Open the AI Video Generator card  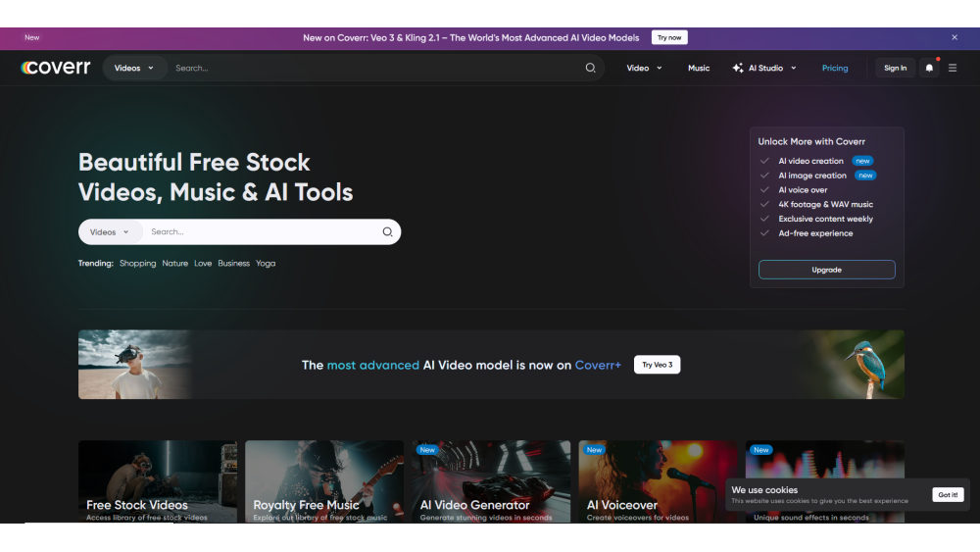coord(491,481)
